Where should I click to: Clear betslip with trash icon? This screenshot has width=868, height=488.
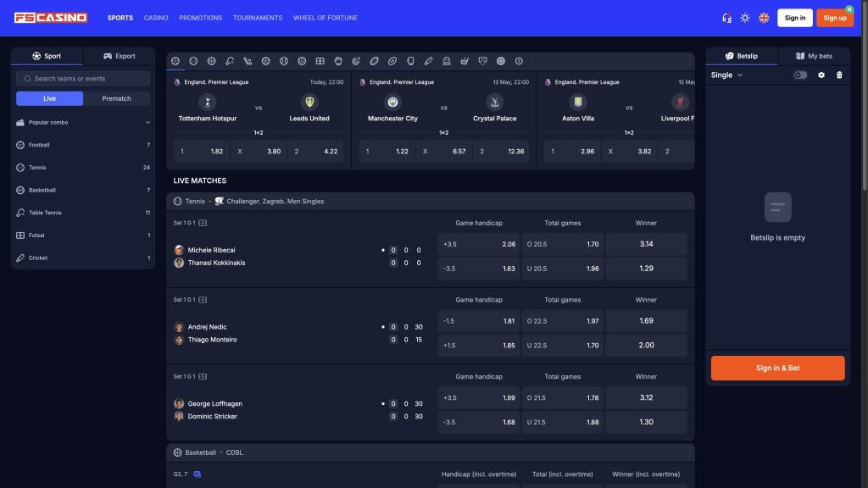[839, 75]
